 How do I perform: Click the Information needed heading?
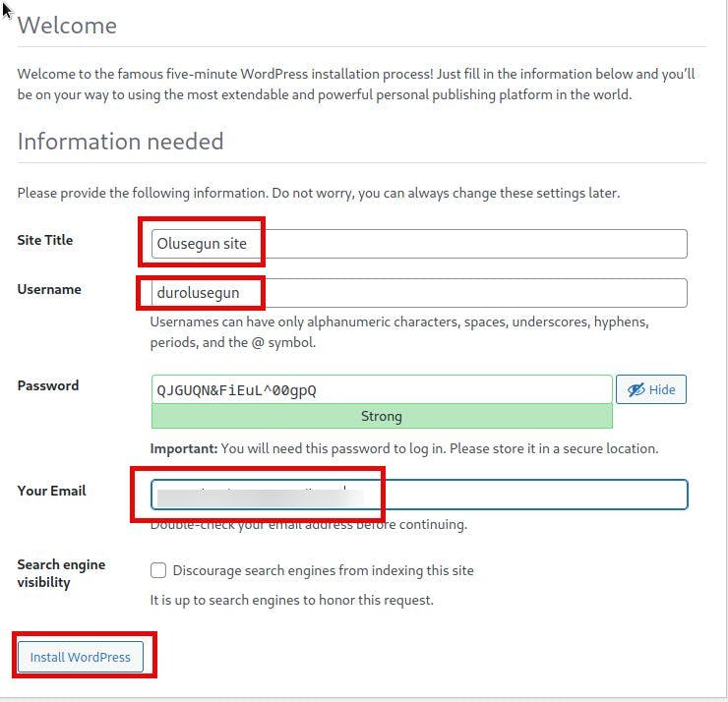tap(120, 142)
